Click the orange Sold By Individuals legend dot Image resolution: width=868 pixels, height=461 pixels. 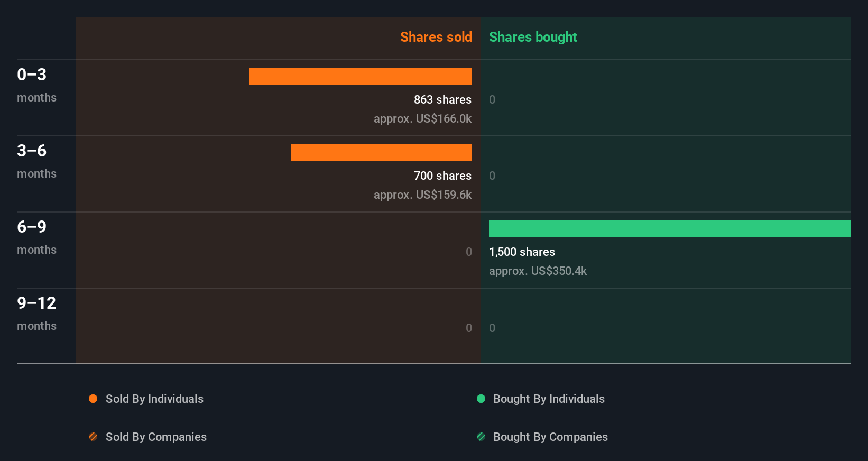pyautogui.click(x=93, y=399)
